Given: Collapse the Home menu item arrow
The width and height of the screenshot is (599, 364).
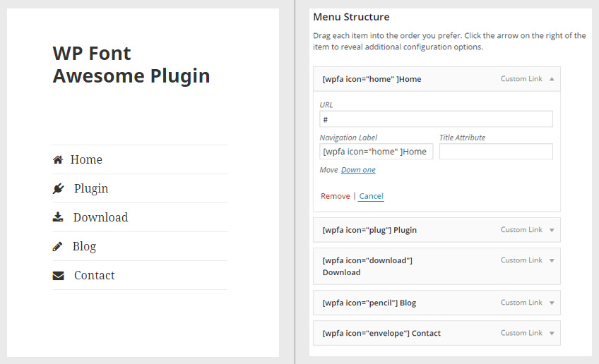Looking at the screenshot, I should 552,79.
